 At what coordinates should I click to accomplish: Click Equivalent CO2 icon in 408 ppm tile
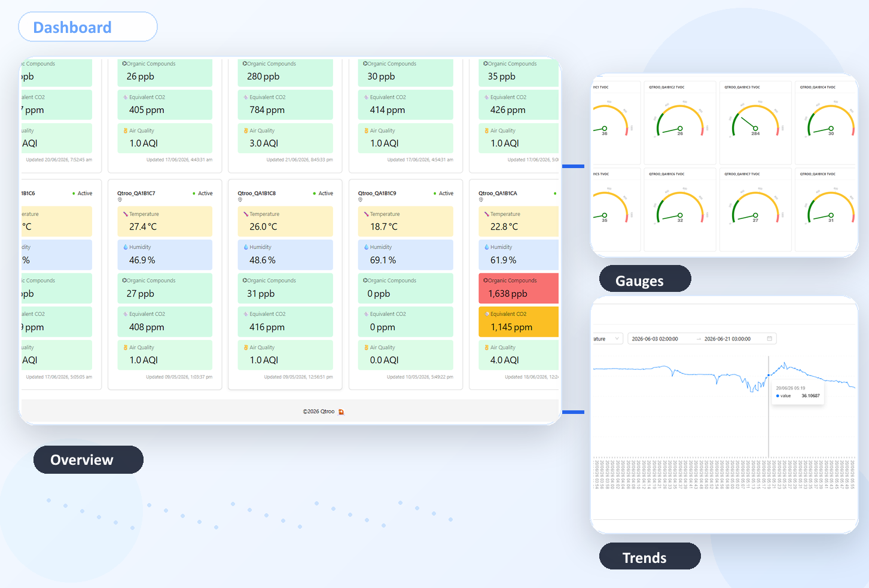126,314
